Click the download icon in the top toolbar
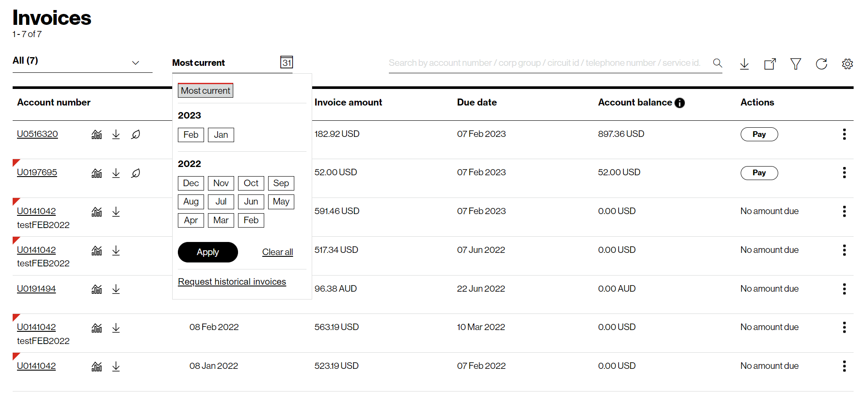This screenshot has width=868, height=395. click(x=744, y=64)
